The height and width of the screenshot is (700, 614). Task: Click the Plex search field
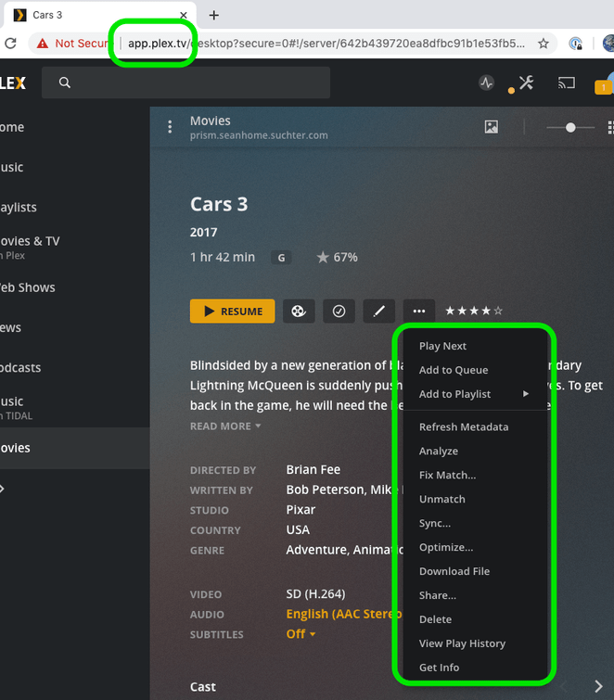click(x=185, y=83)
